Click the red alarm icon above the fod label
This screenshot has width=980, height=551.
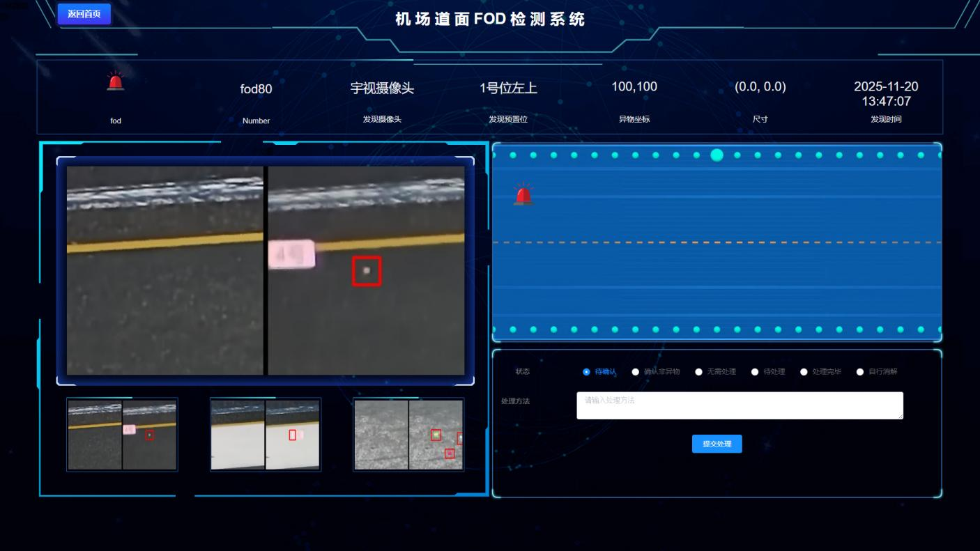tap(116, 82)
